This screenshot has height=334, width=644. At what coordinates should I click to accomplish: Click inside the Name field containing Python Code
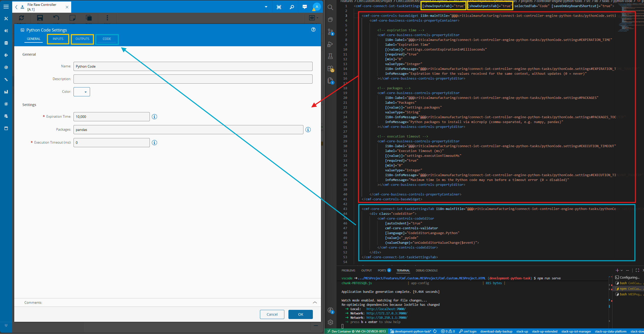193,66
